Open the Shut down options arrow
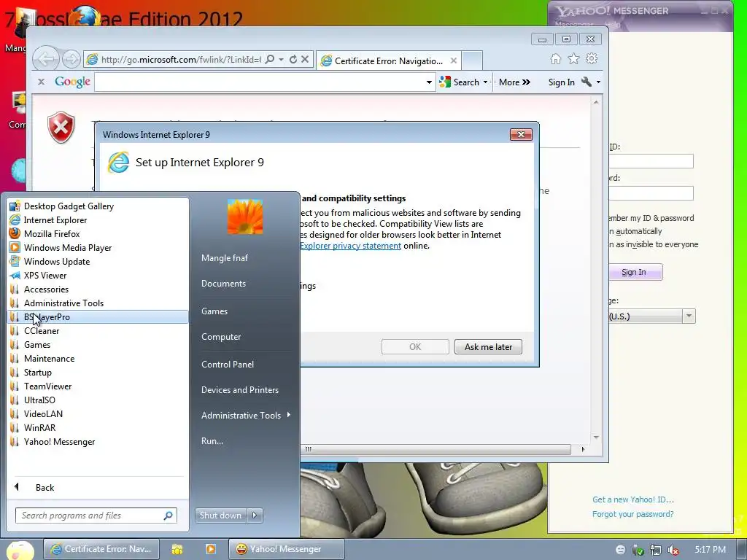747x560 pixels. click(255, 516)
